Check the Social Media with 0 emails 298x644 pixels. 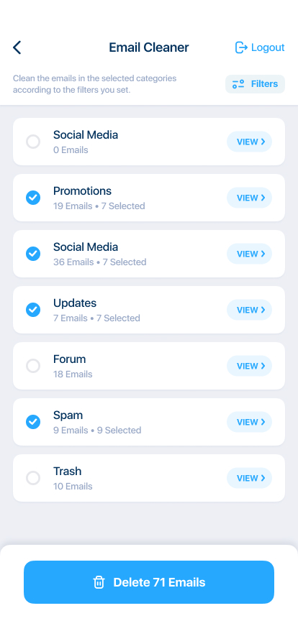33,142
